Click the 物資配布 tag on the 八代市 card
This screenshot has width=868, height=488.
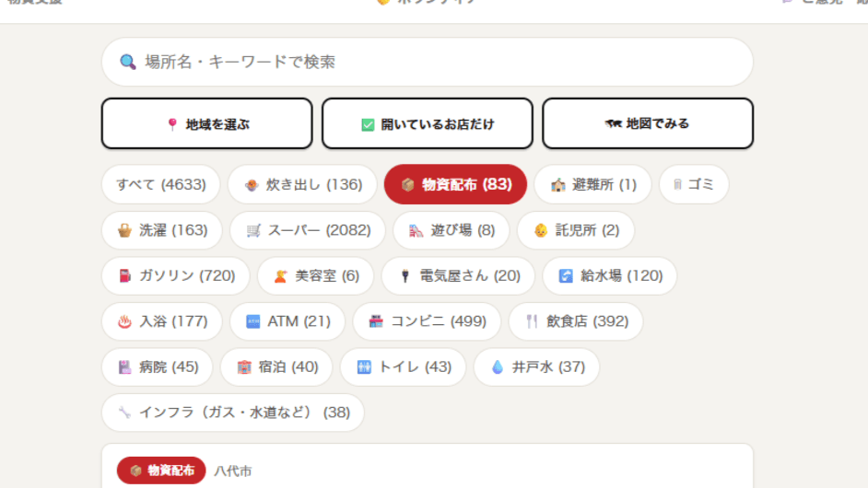point(161,471)
